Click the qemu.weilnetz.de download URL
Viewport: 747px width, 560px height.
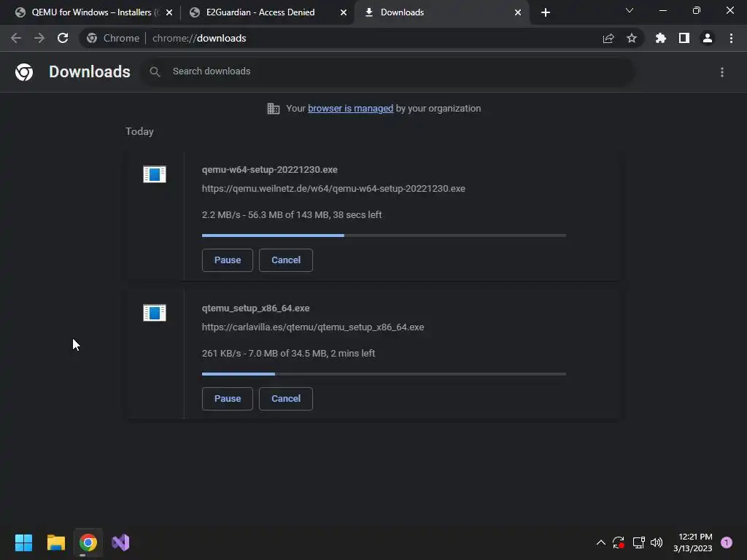click(x=333, y=189)
